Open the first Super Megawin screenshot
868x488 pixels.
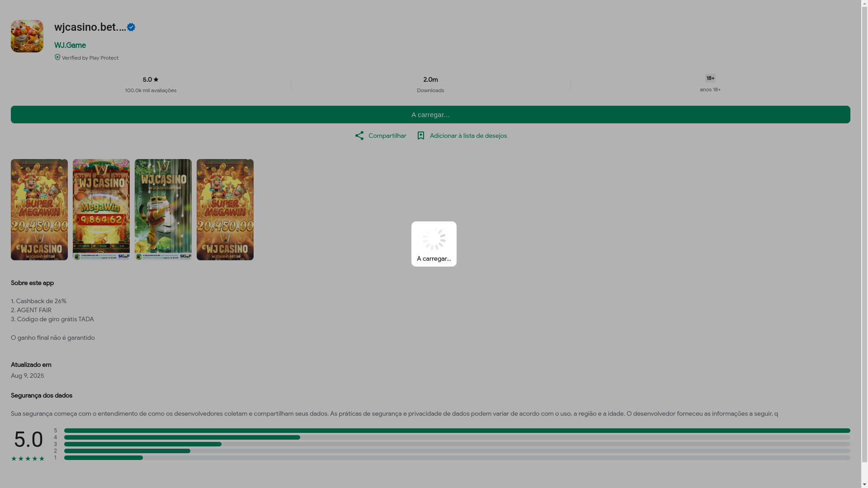(x=39, y=210)
